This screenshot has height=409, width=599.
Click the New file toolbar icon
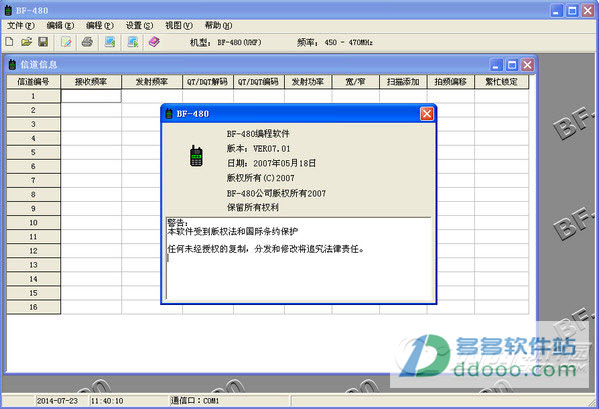pyautogui.click(x=9, y=42)
